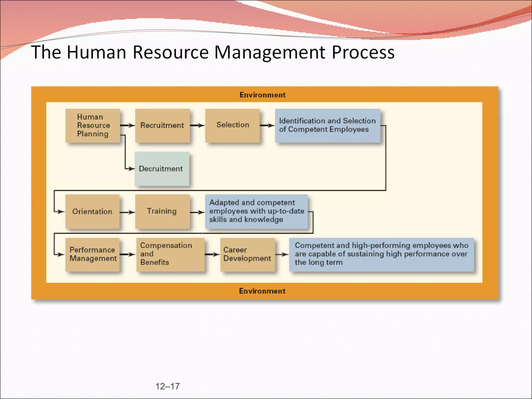Click the Competent and high-performing employees box
This screenshot has height=399, width=532.
pyautogui.click(x=381, y=254)
